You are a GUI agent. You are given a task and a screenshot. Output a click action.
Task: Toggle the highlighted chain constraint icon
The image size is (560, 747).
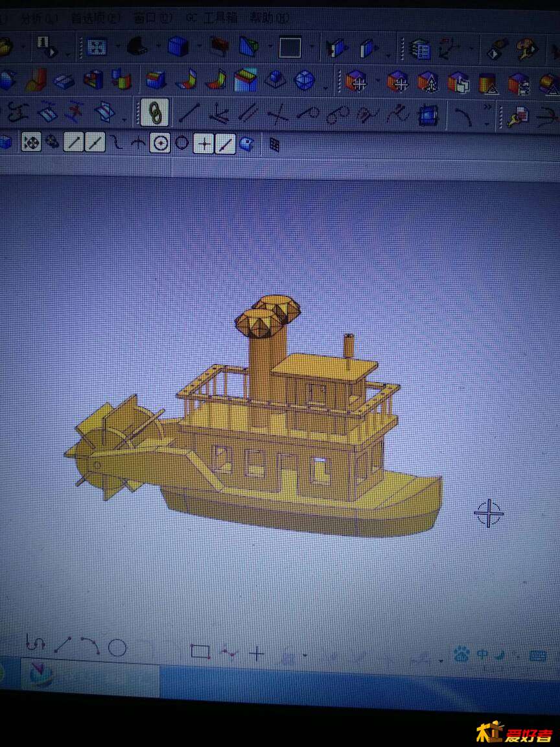[x=155, y=112]
